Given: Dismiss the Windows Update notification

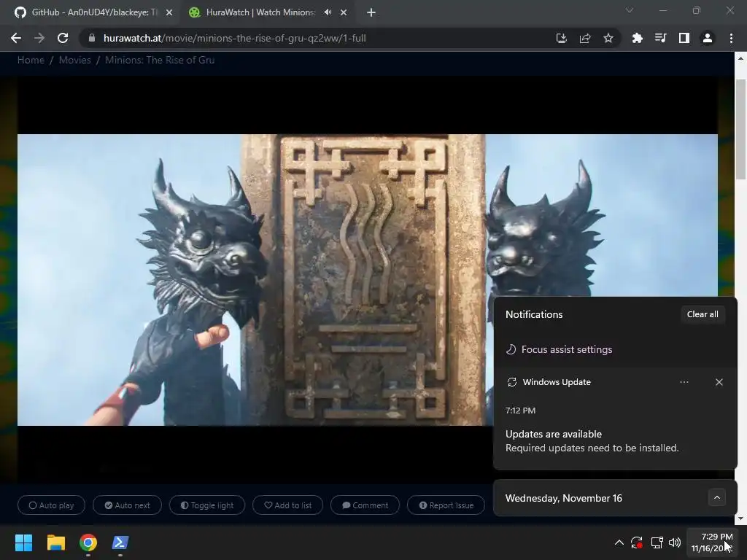Looking at the screenshot, I should tap(719, 382).
